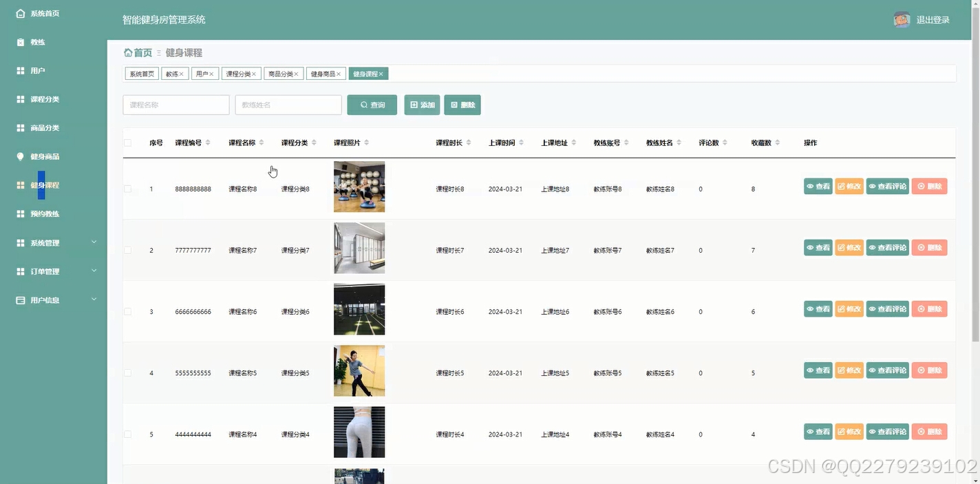The image size is (980, 484).
Task: Click the plus icon on the 添加 button
Action: pos(413,105)
